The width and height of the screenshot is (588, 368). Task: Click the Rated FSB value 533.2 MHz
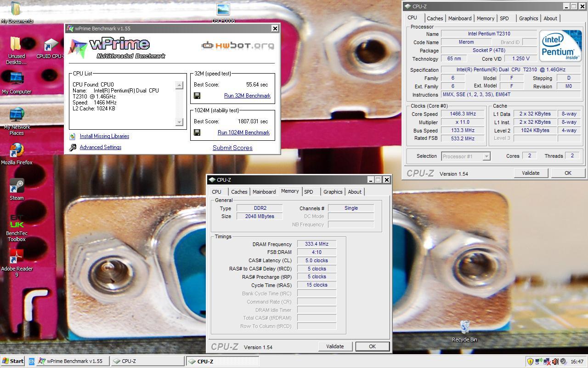463,138
